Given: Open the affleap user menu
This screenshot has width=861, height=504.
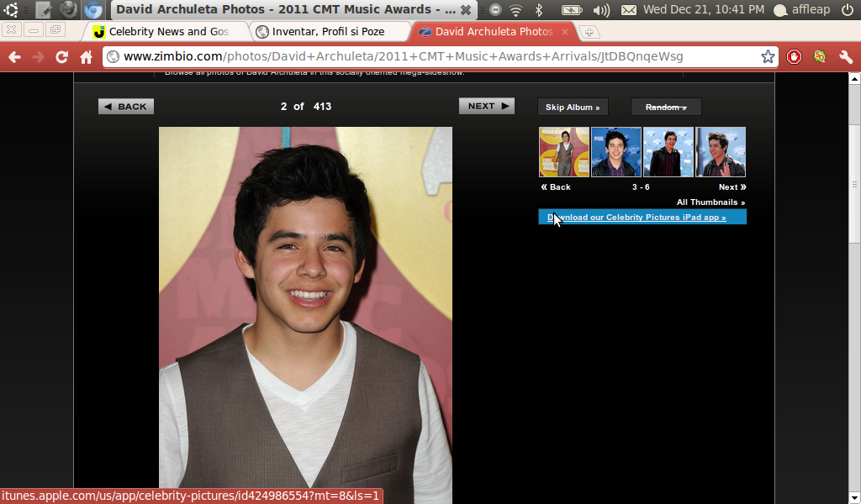Looking at the screenshot, I should 801,9.
